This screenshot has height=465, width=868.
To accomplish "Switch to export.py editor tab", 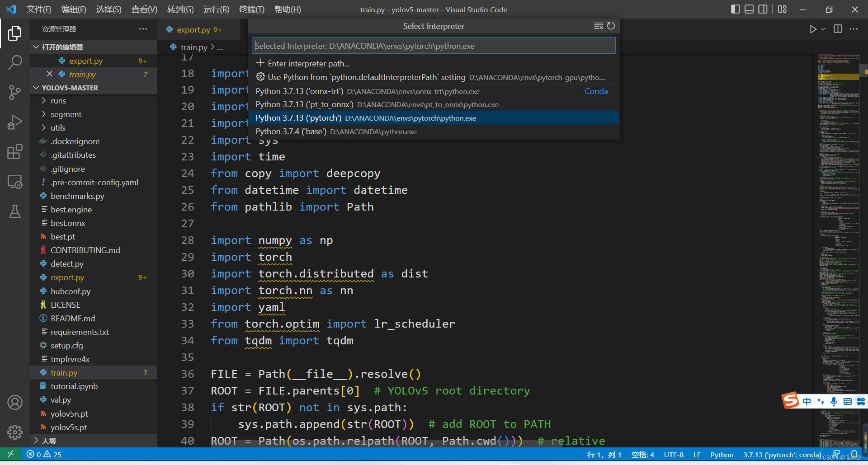I will tap(199, 29).
